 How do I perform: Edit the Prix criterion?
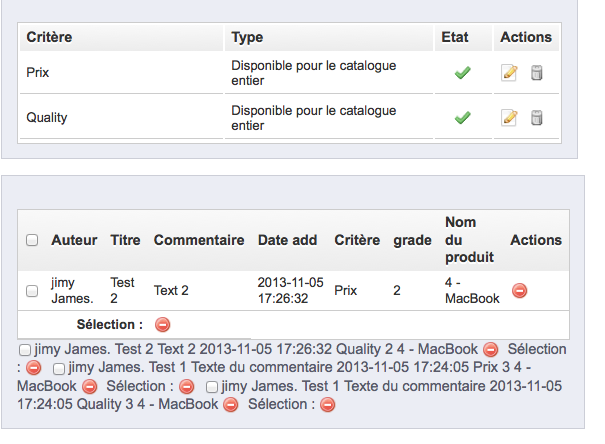click(x=509, y=73)
